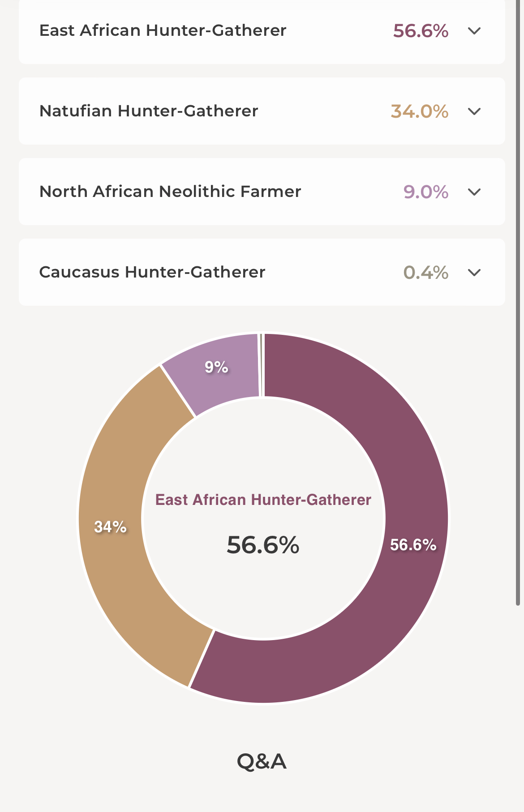
Task: Click the 0.4% value beside Caucasus
Action: 425,273
